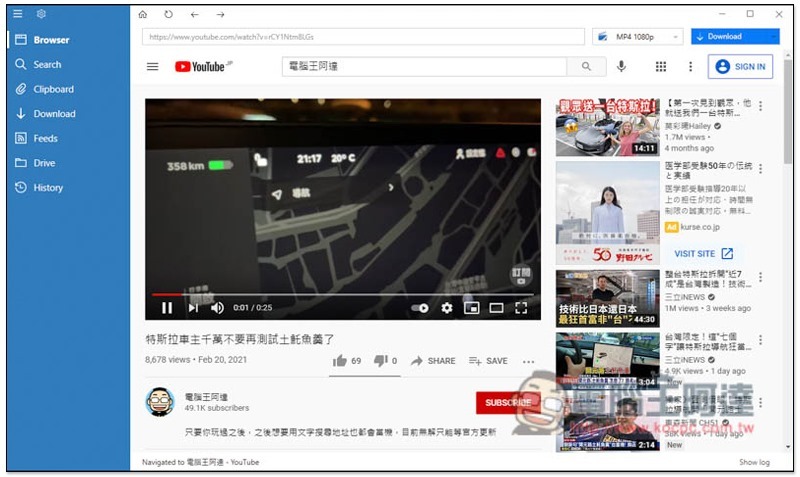This screenshot has width=800, height=477.
Task: Open more actions ellipsis below the video
Action: [528, 361]
